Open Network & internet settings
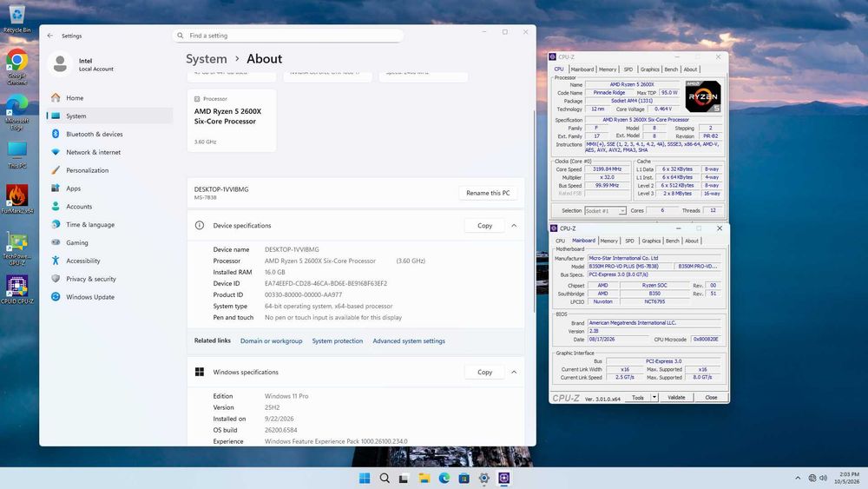868x489 pixels. click(109, 152)
